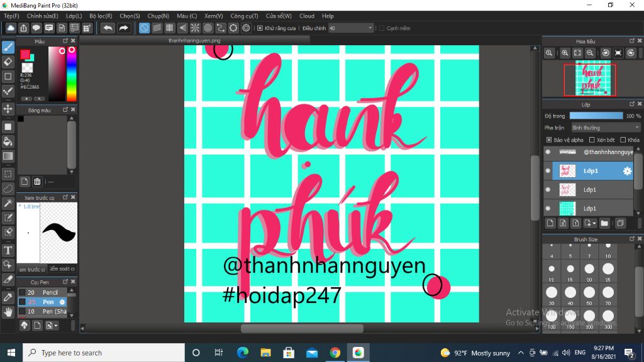
Task: Open the Cloud menu
Action: pos(307,16)
